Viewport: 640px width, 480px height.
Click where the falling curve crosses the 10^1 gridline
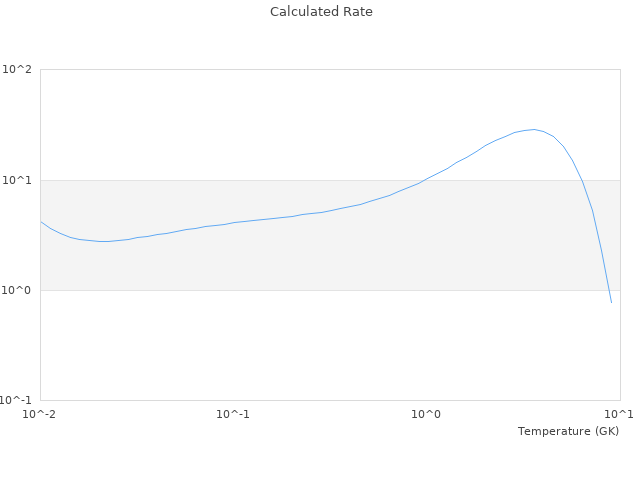[582, 180]
